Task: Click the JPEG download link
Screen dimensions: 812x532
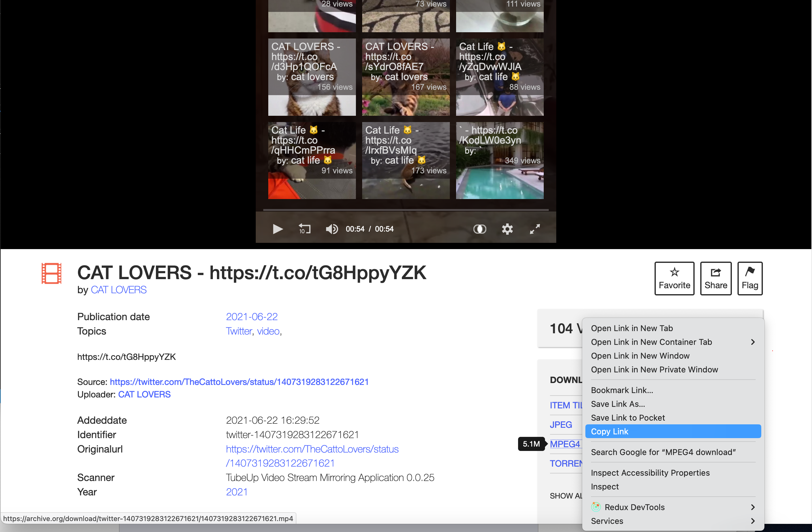Action: (561, 425)
